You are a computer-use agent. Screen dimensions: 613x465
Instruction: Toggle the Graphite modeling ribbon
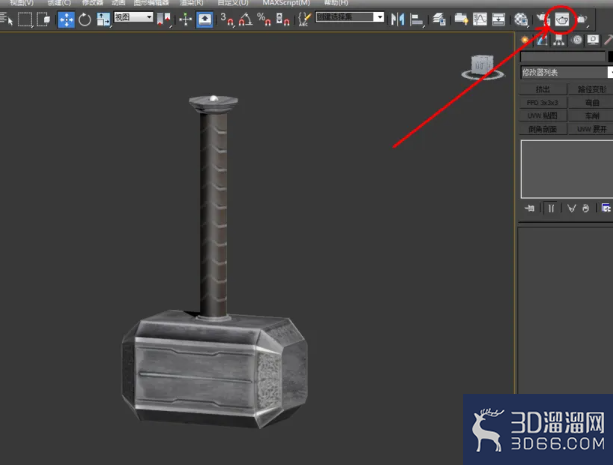tap(461, 19)
